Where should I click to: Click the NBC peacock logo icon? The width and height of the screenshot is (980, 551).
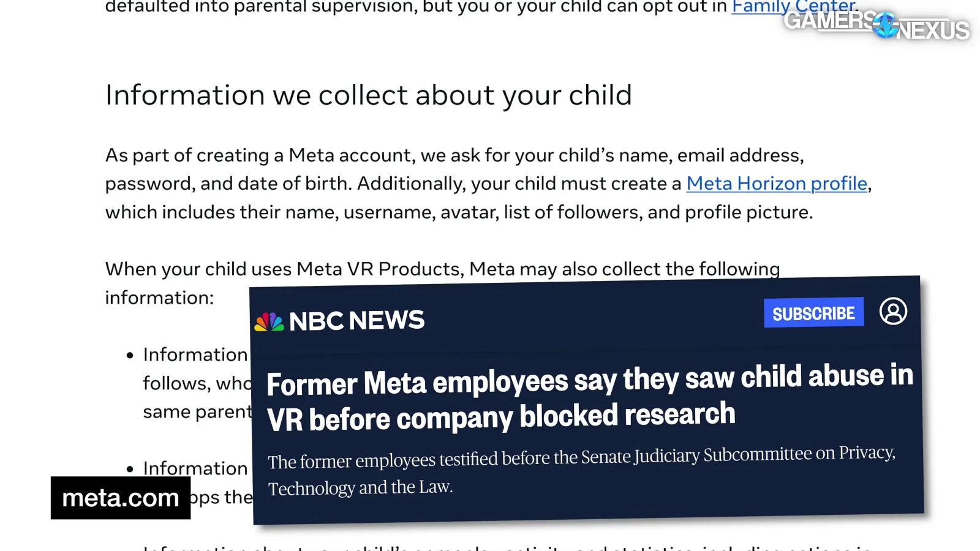(x=269, y=322)
